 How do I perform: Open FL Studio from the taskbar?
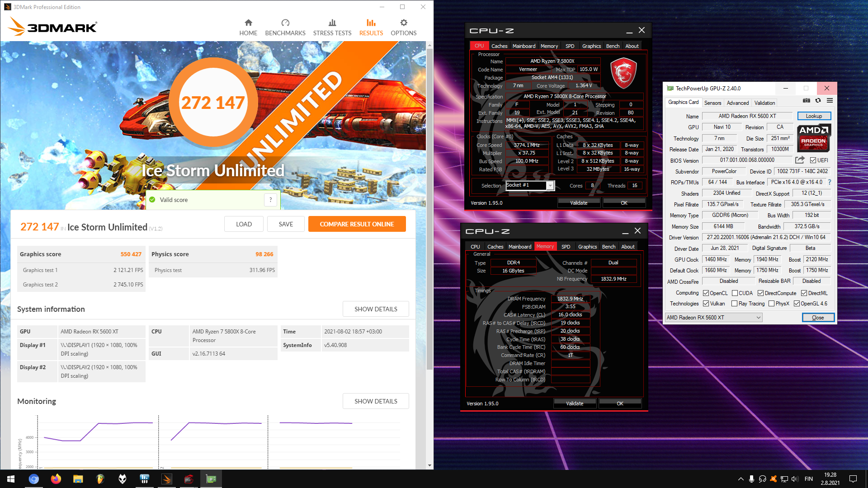(x=100, y=479)
